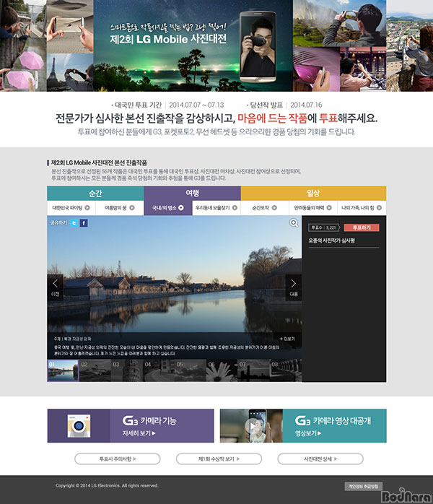
Task: Open the 우리동네 보물찾기 sub-tab
Action: click(216, 208)
